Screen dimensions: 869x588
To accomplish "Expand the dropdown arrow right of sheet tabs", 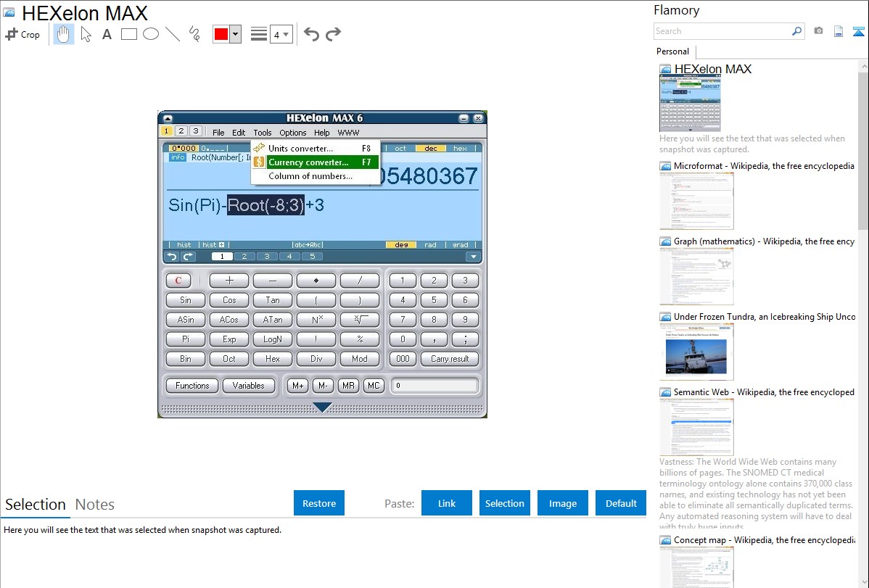I will [473, 257].
